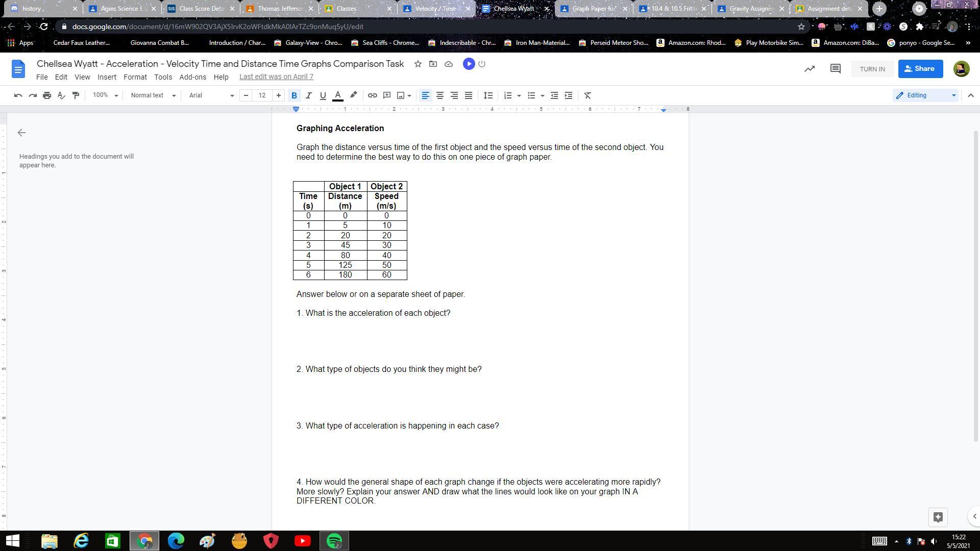The image size is (980, 551).
Task: Click the Print icon in toolbar
Action: click(x=47, y=95)
